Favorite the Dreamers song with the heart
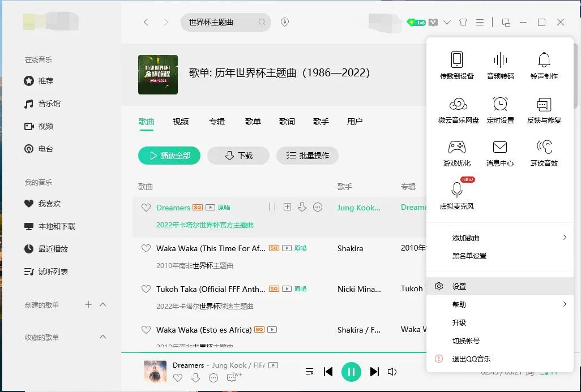Viewport: 581px width, 392px height. point(146,207)
